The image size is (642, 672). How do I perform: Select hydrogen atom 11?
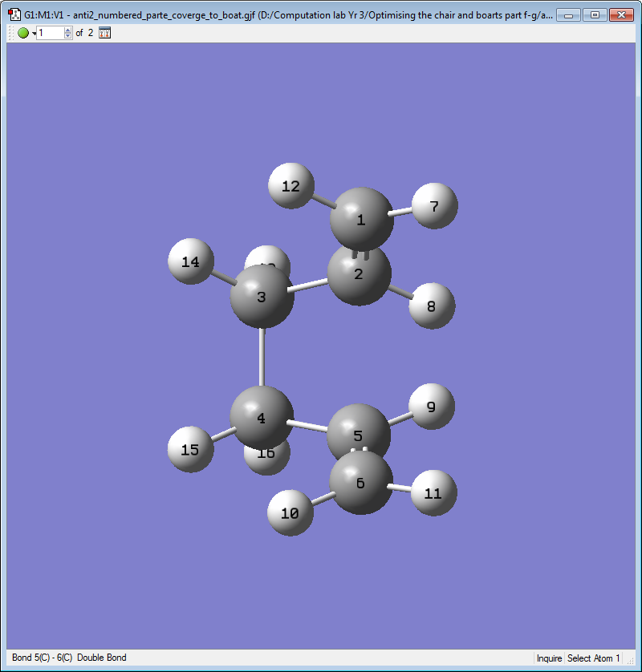coord(434,493)
